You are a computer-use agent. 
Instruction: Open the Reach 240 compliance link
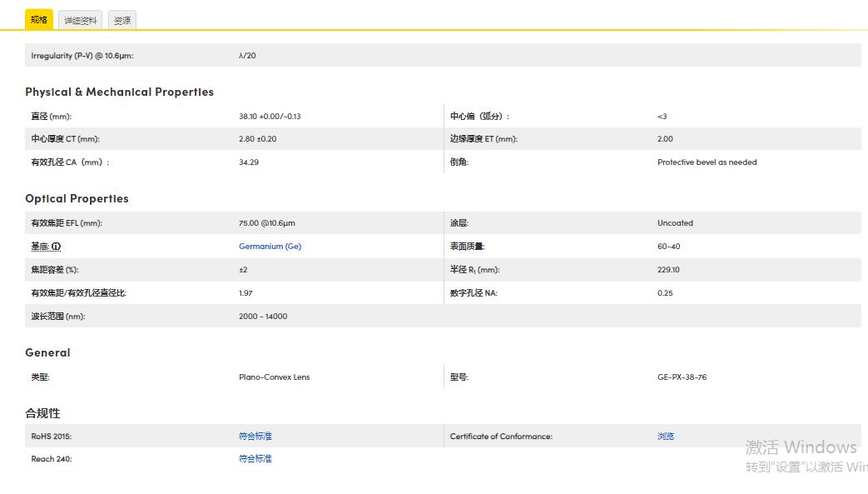[x=255, y=458]
